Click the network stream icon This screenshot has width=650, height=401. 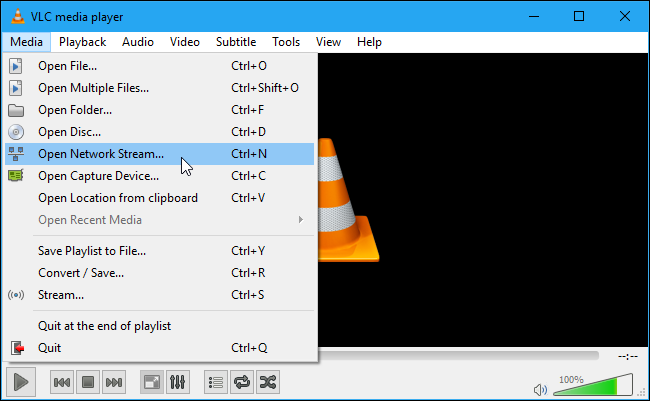(16, 154)
